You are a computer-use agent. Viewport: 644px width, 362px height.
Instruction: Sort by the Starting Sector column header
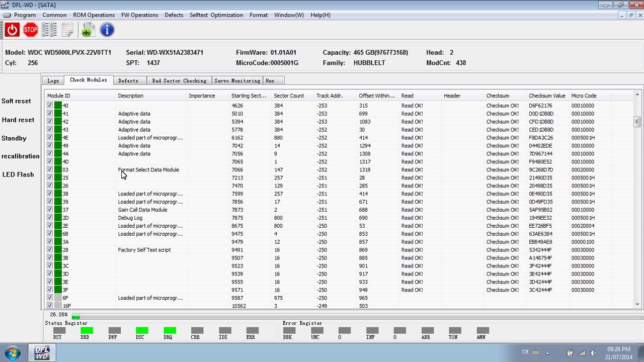click(251, 96)
